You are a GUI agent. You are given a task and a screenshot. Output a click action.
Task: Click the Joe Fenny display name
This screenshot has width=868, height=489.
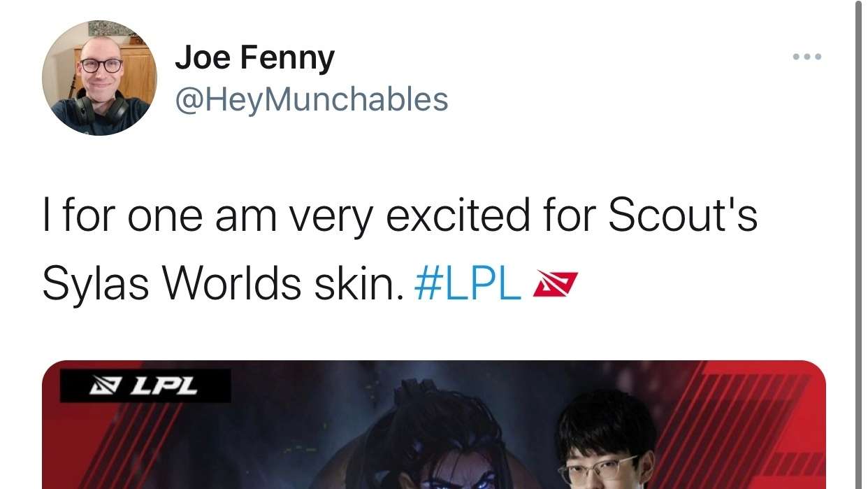(254, 57)
